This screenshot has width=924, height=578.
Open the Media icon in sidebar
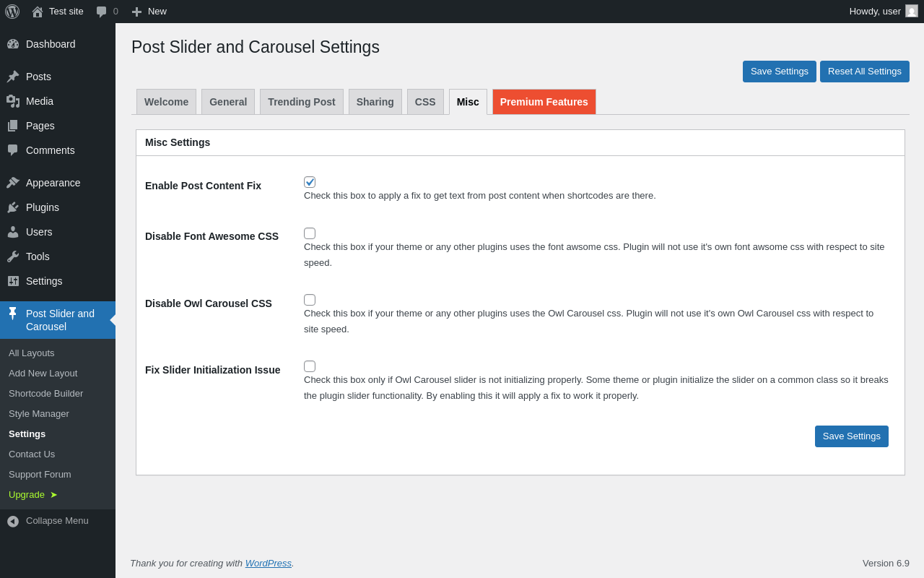[13, 101]
